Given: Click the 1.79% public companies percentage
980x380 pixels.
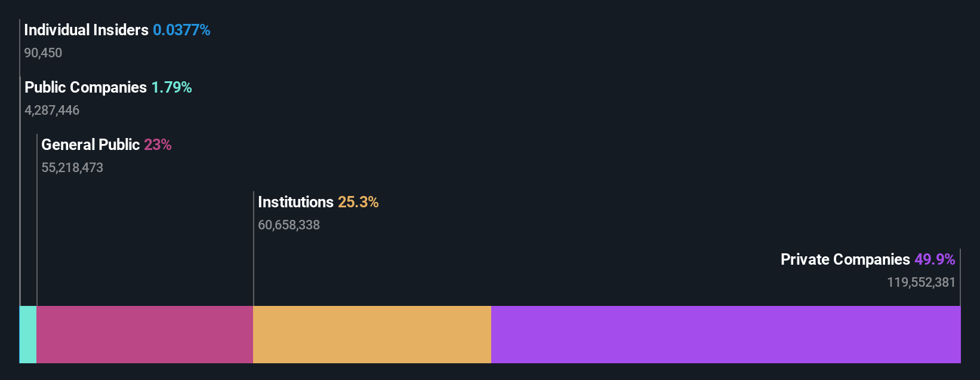Looking at the screenshot, I should [171, 87].
